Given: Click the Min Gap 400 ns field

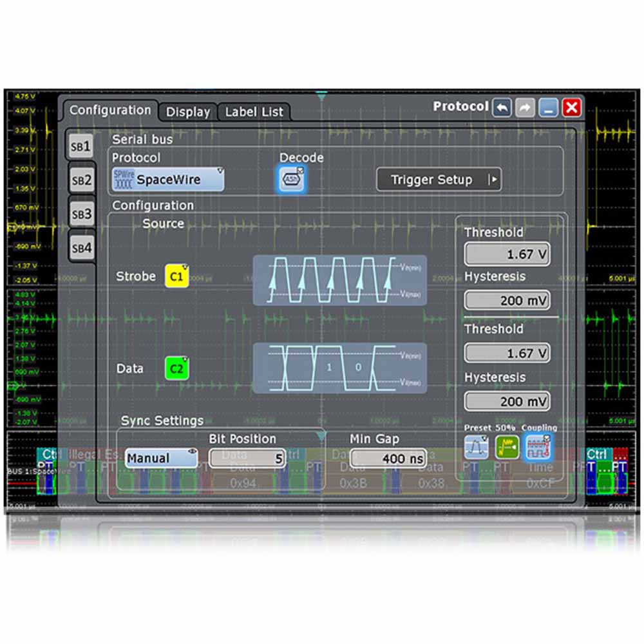Looking at the screenshot, I should click(x=388, y=459).
